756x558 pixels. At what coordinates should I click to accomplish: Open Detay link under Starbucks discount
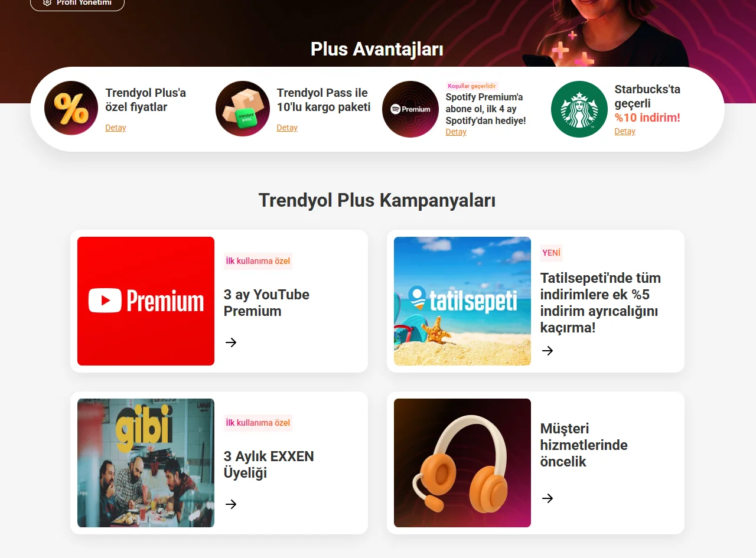point(625,131)
